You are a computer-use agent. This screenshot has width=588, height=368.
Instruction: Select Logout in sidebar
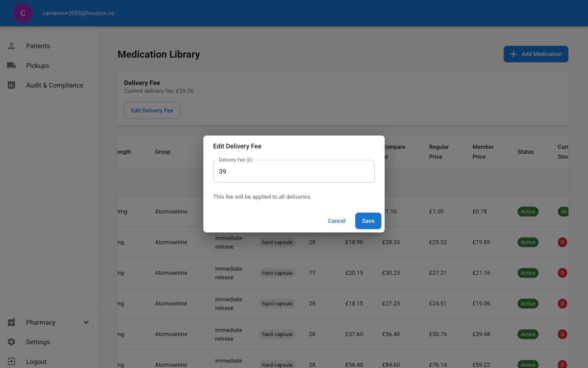[x=49, y=361]
